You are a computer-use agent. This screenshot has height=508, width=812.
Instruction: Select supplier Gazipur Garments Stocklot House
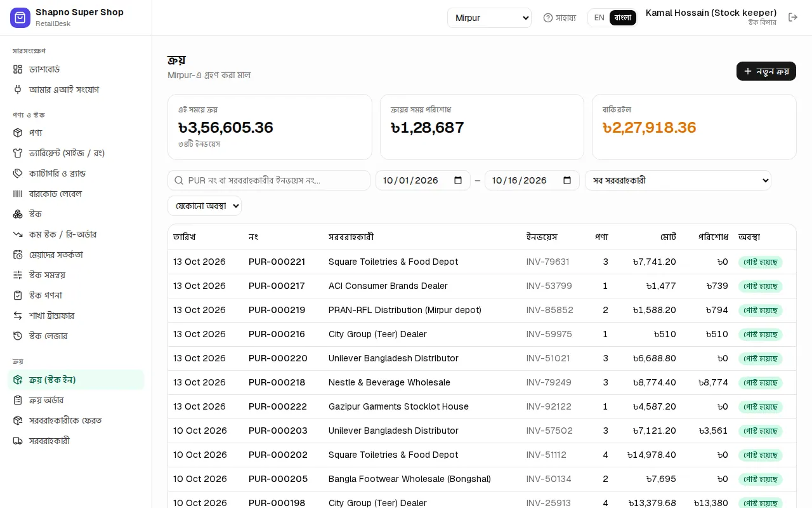click(x=398, y=406)
